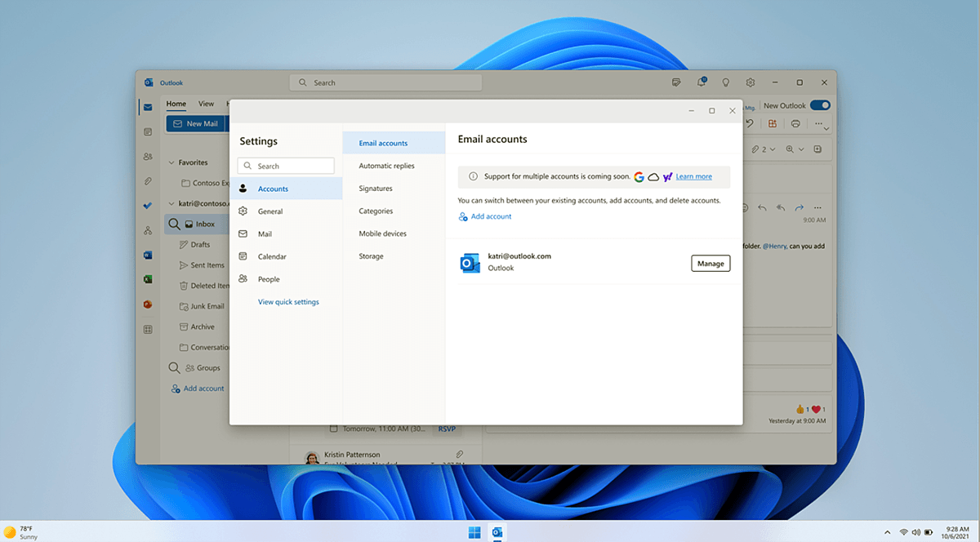980x542 pixels.
Task: Click the Settings gear in Outlook's title bar
Action: coord(750,82)
